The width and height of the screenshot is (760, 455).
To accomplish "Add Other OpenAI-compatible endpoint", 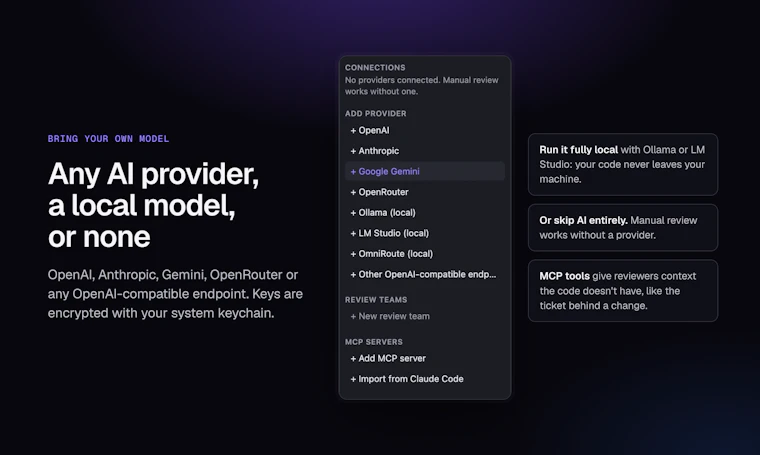I will (x=425, y=274).
